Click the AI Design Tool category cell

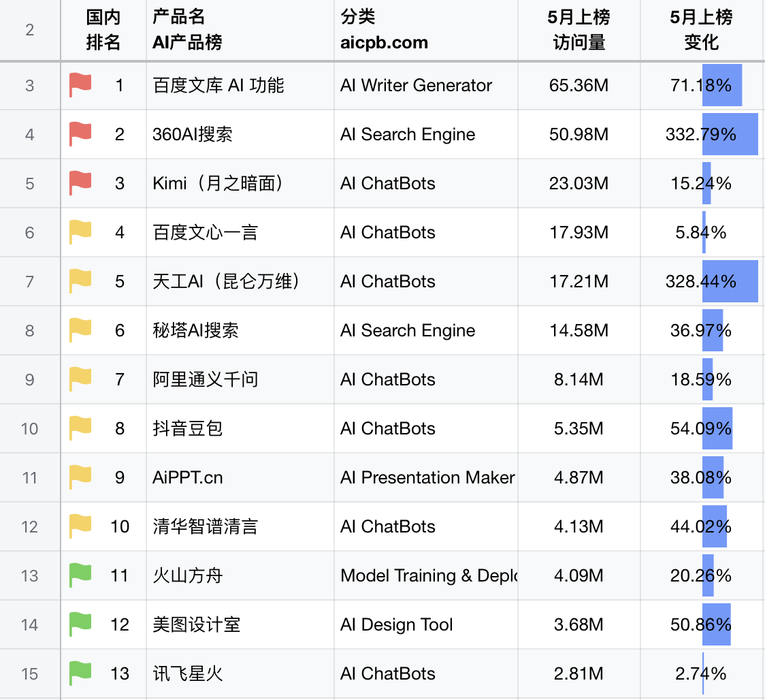[426, 625]
